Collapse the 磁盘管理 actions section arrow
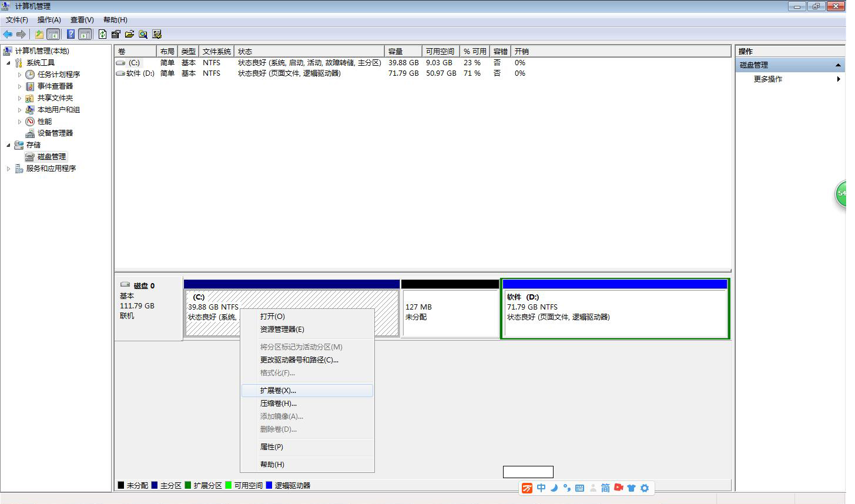This screenshot has width=855, height=504. [x=838, y=65]
